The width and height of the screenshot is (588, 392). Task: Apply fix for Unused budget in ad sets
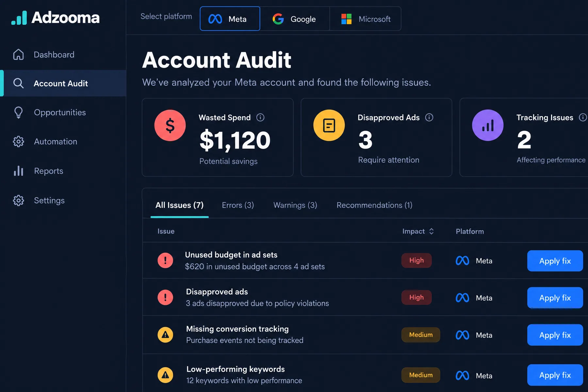click(555, 261)
